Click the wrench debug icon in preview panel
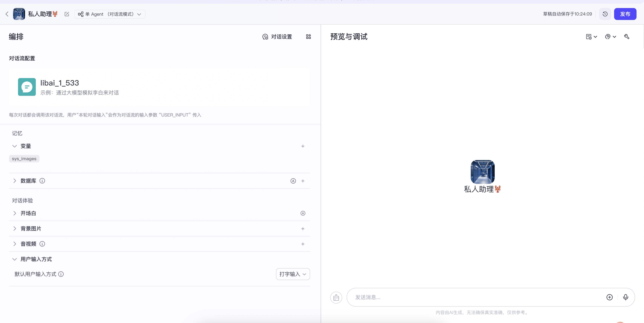 (627, 37)
